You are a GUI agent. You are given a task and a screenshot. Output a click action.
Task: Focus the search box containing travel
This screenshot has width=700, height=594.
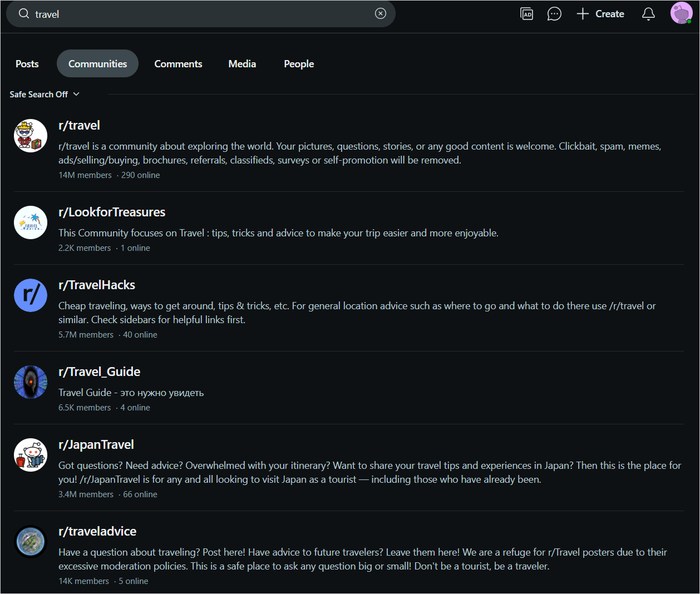coord(200,14)
